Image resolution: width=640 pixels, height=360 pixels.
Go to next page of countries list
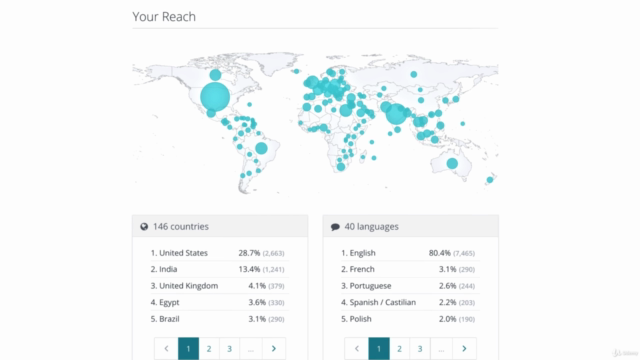[x=274, y=349]
